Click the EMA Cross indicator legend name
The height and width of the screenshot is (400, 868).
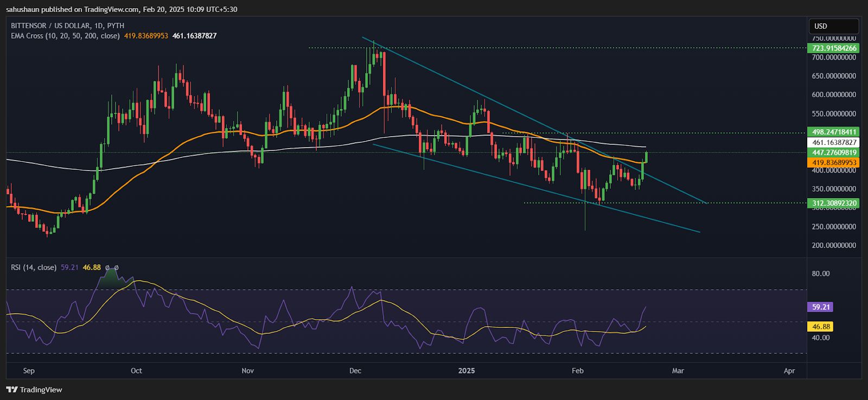65,36
